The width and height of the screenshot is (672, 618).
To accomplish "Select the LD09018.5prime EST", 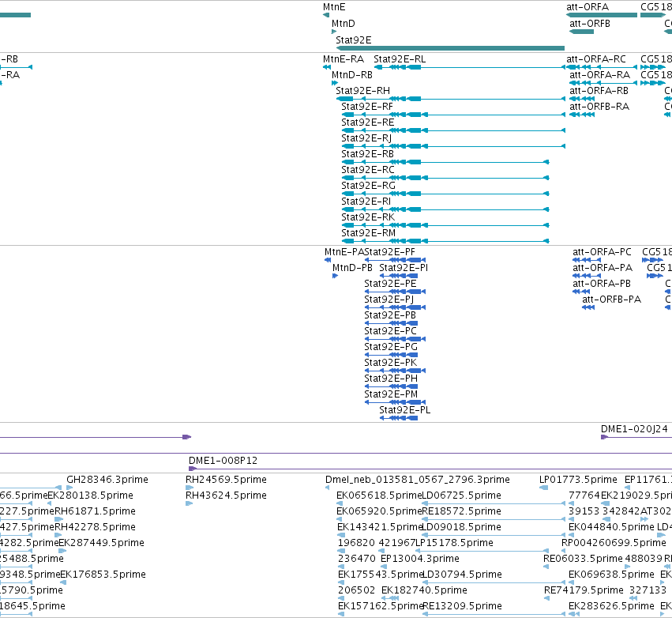I will [494, 535].
